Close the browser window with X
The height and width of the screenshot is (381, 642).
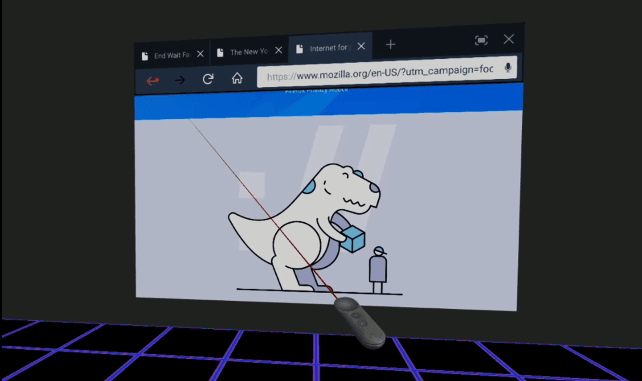pyautogui.click(x=509, y=39)
